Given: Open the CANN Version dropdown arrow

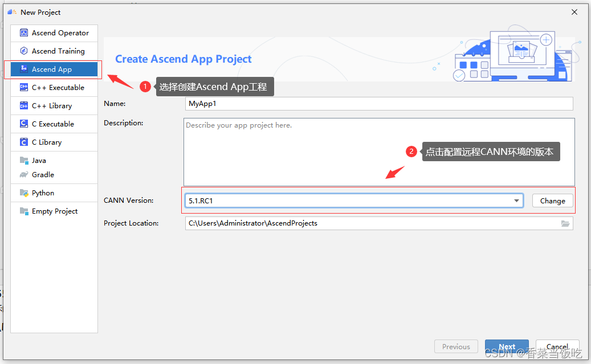Looking at the screenshot, I should (516, 201).
